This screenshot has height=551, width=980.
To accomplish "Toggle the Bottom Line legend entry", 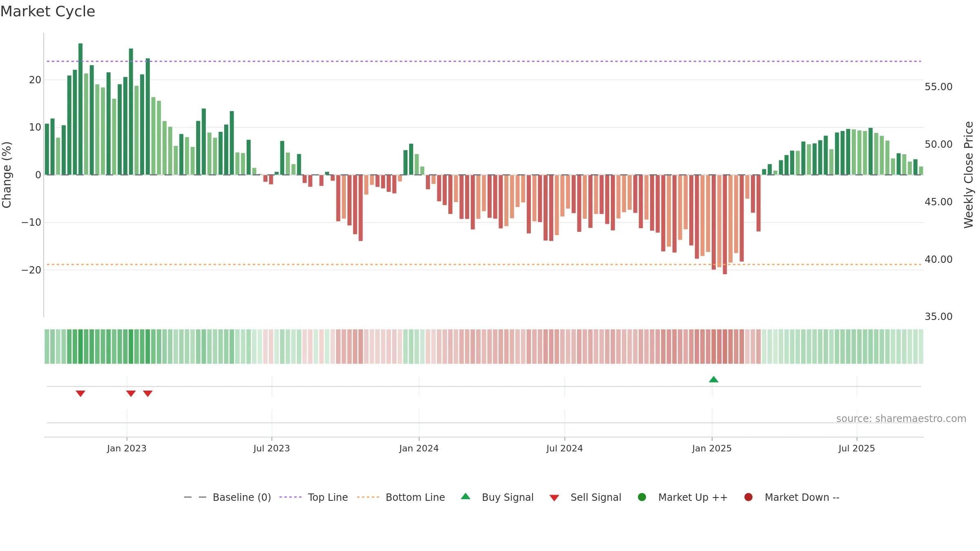I will pyautogui.click(x=401, y=497).
